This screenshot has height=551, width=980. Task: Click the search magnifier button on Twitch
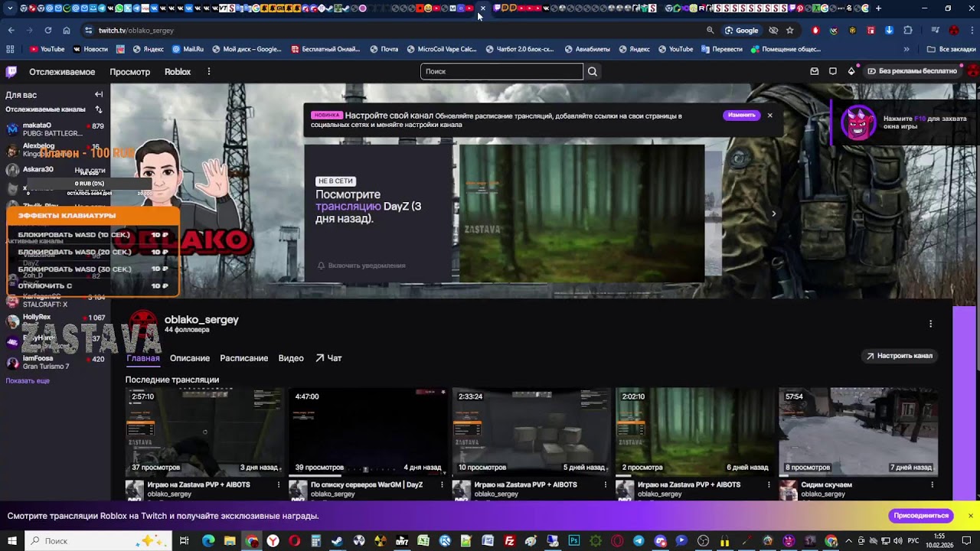tap(592, 71)
